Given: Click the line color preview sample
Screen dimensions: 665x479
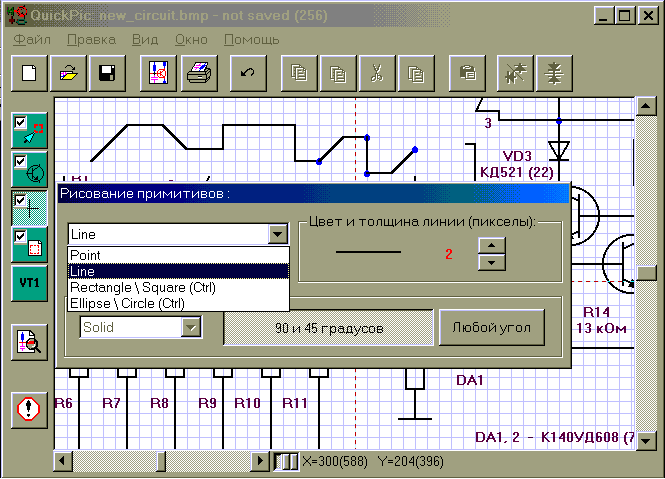Looking at the screenshot, I should tap(368, 252).
